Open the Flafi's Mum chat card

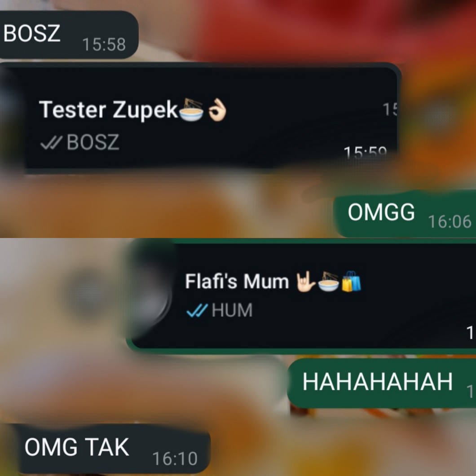click(x=301, y=296)
